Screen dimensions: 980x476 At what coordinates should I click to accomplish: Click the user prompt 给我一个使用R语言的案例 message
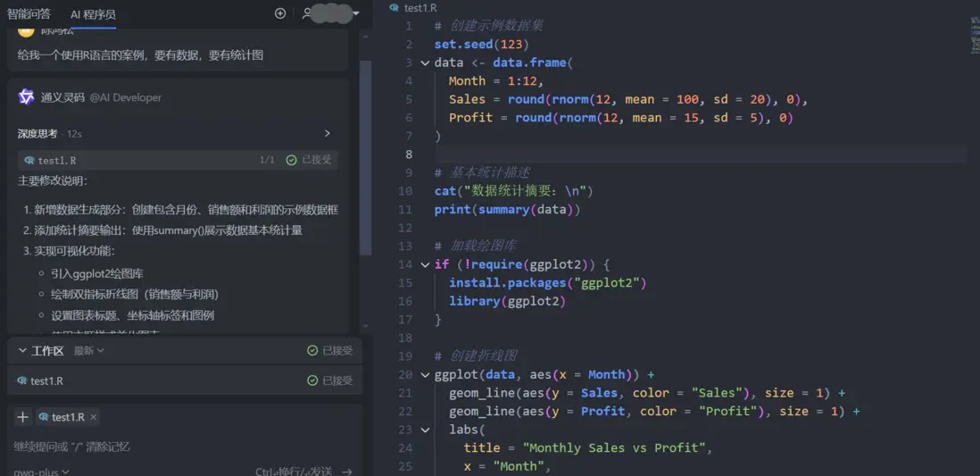[141, 55]
